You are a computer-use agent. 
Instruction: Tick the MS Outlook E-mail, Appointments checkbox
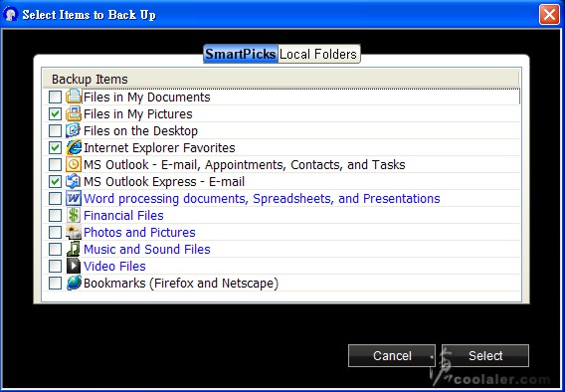pyautogui.click(x=55, y=164)
